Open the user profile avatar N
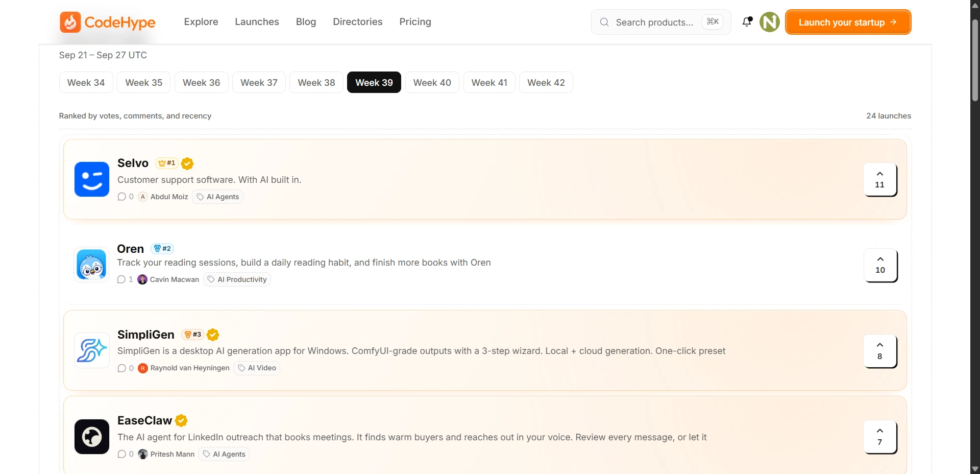980x474 pixels. point(770,22)
